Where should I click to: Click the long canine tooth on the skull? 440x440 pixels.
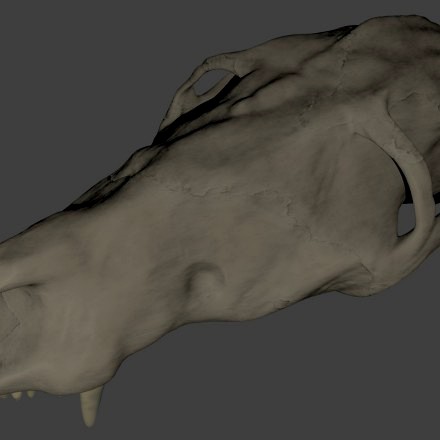pos(90,407)
